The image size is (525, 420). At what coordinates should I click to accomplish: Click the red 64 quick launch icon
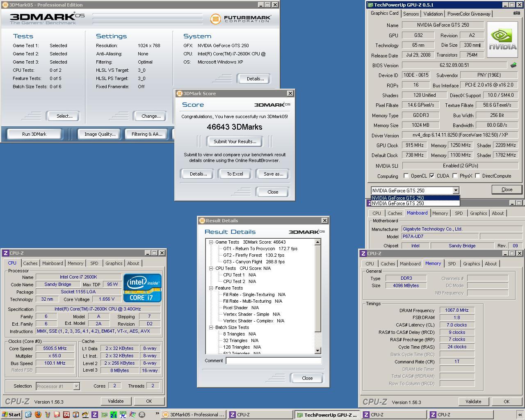(x=66, y=415)
